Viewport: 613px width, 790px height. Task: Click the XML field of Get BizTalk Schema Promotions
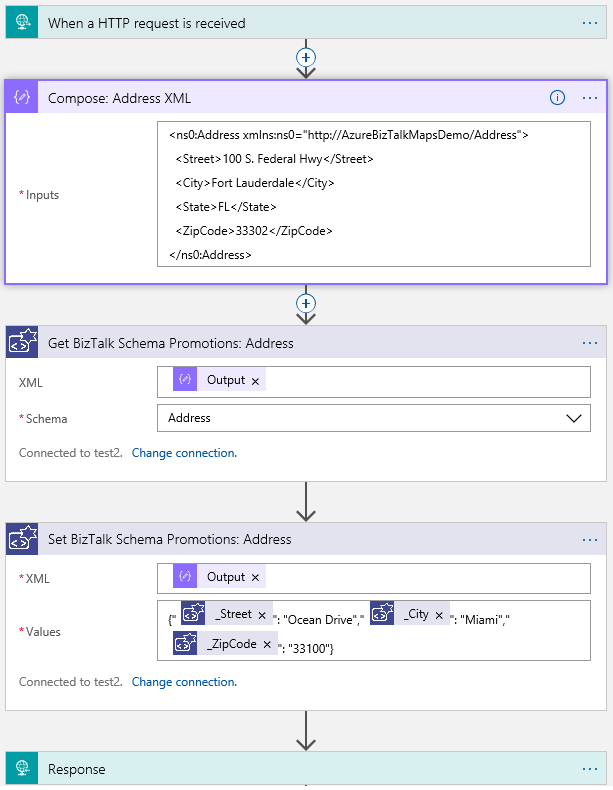374,382
